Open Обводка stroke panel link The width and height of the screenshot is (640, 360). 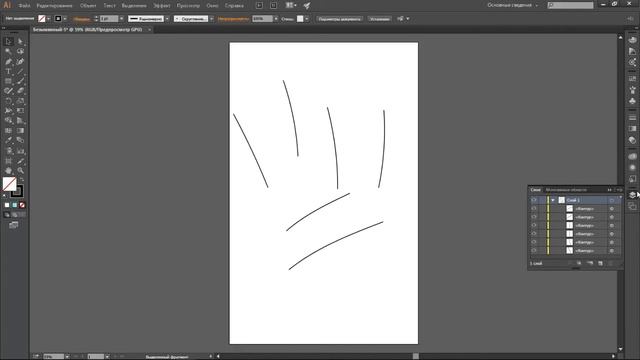click(x=82, y=19)
